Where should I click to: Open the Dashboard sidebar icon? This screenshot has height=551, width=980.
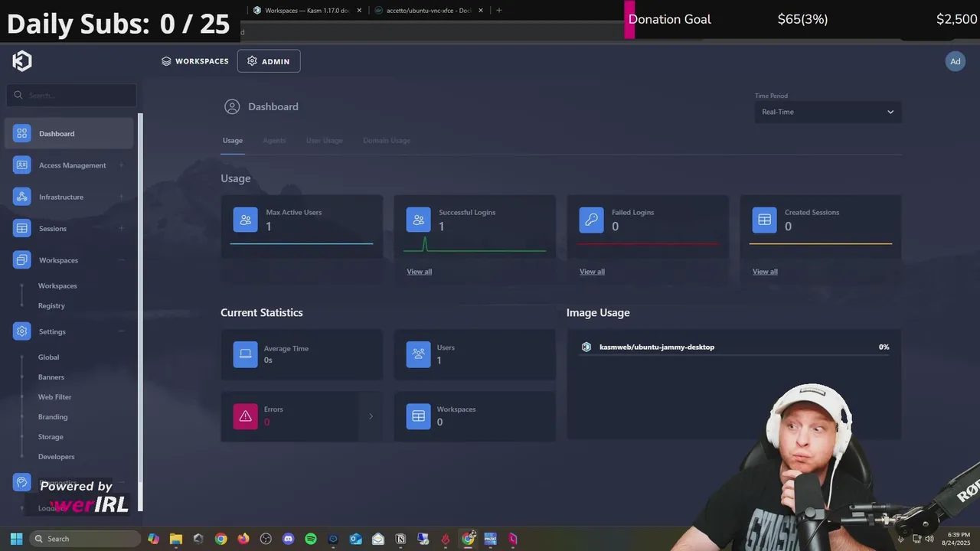(x=21, y=133)
